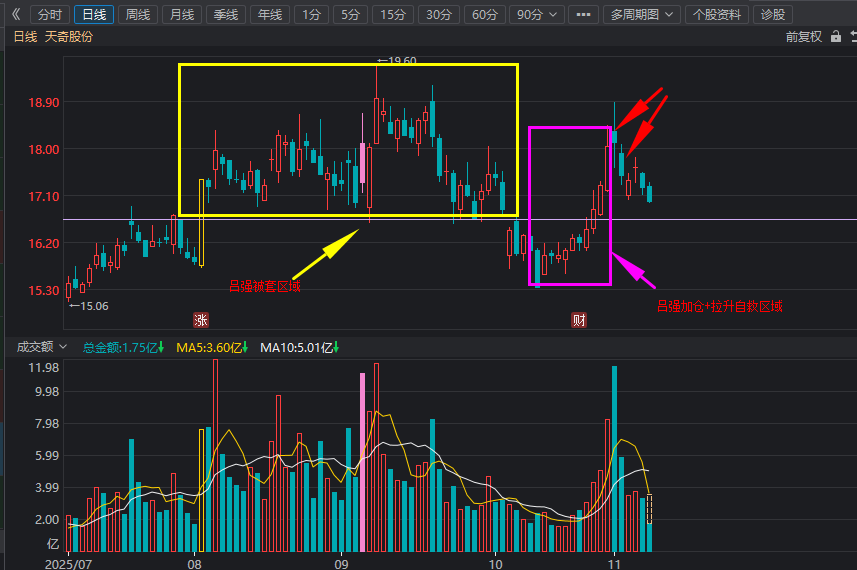Open 个股资料 stock information
Screen dimensions: 857x570
(717, 14)
